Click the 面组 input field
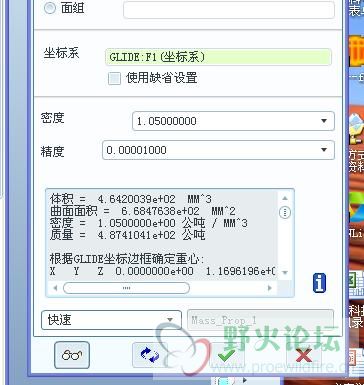 pyautogui.click(x=229, y=10)
